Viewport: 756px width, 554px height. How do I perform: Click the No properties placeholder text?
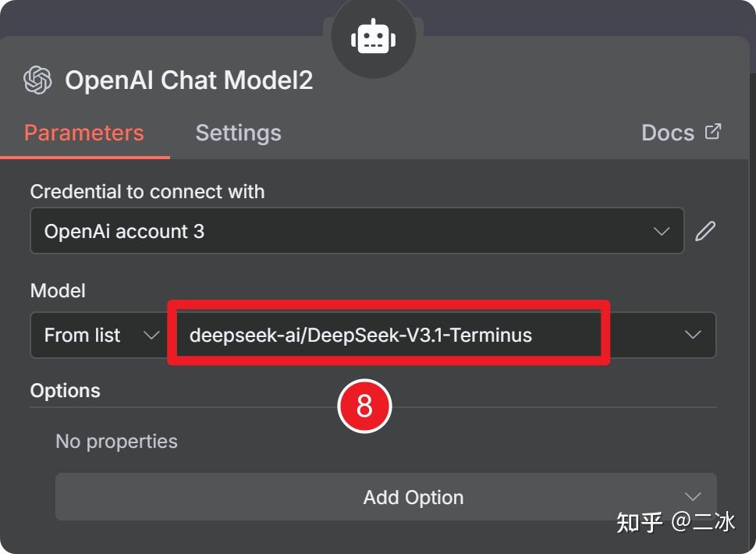117,442
